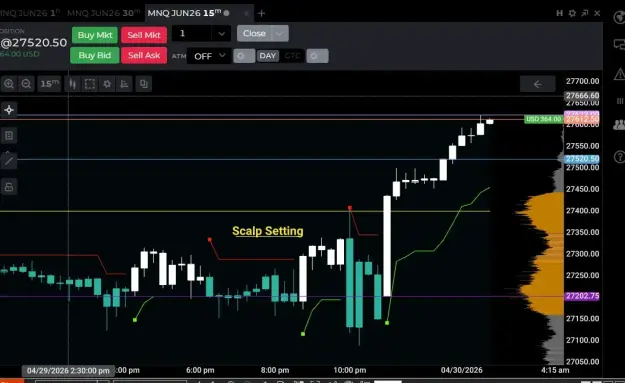This screenshot has width=625, height=383.
Task: Close the MNQ JUN26 15m tab
Action: 246,13
